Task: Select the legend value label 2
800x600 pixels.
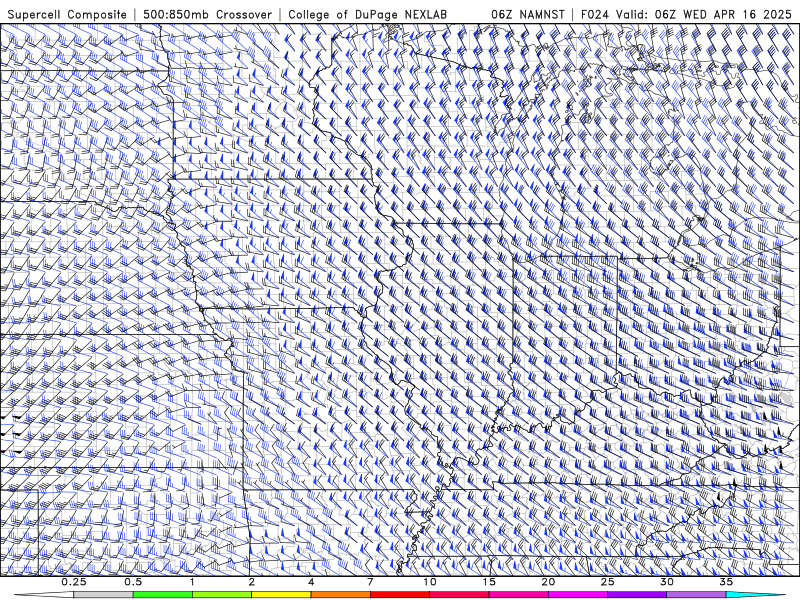Action: pos(252,582)
